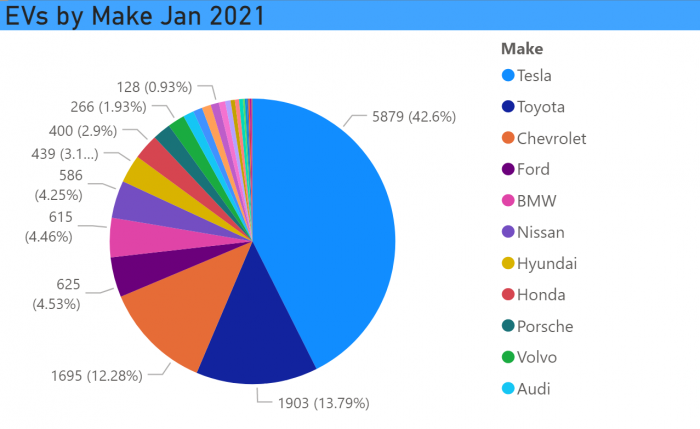Click the Hyundai legend color dot
The image size is (700, 429).
(508, 263)
